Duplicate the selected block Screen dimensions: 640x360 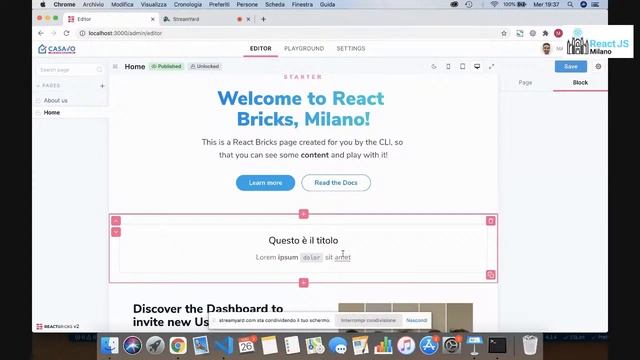[x=491, y=275]
